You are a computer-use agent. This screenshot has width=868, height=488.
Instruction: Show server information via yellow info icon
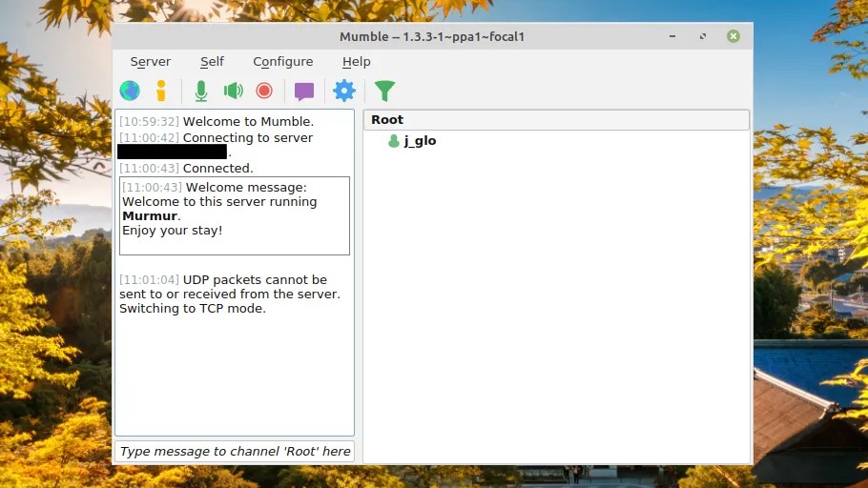point(161,91)
